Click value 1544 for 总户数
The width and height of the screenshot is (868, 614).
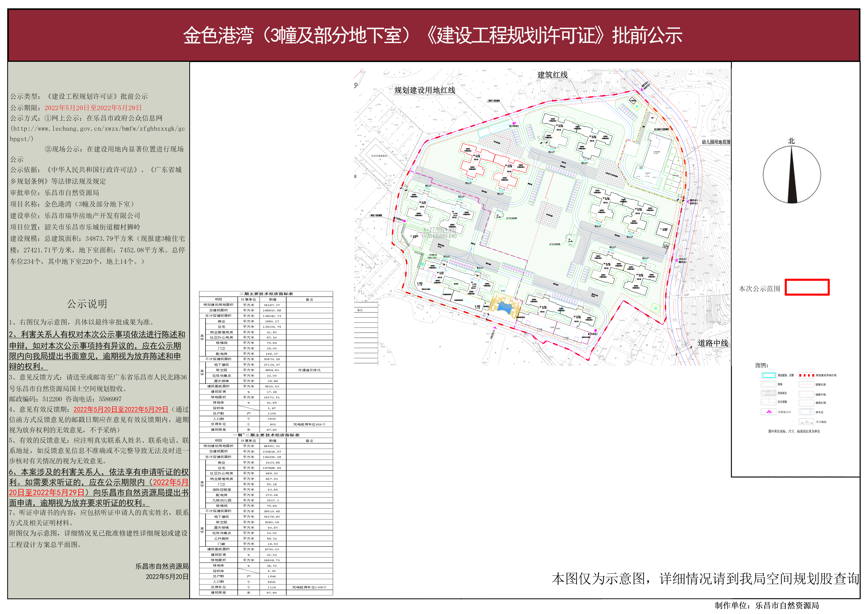272,577
